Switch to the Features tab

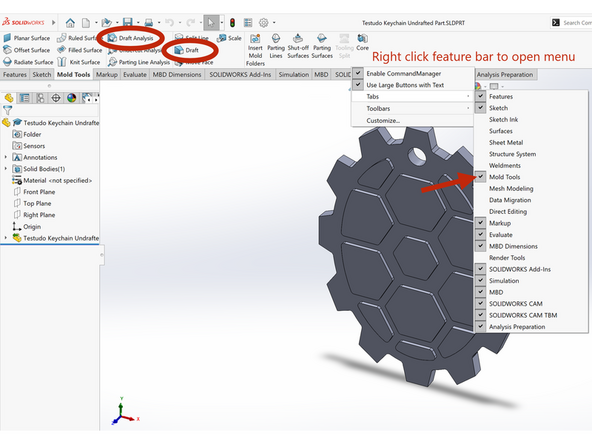15,74
